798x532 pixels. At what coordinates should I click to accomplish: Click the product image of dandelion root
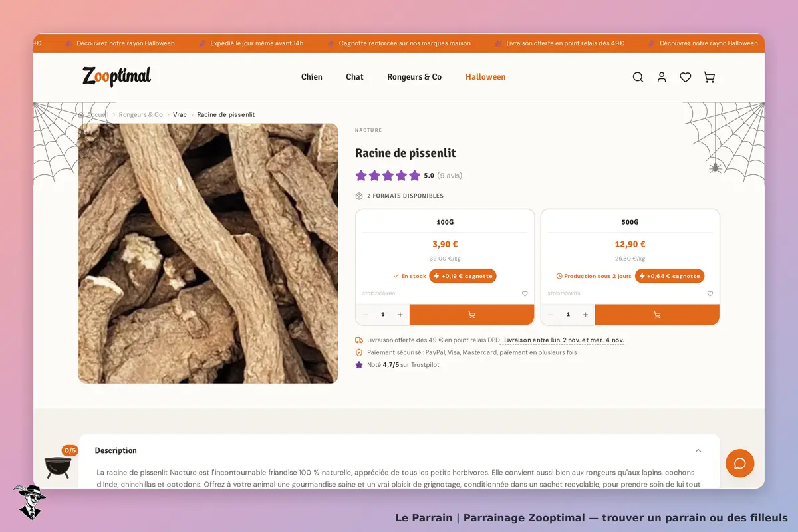tap(208, 253)
